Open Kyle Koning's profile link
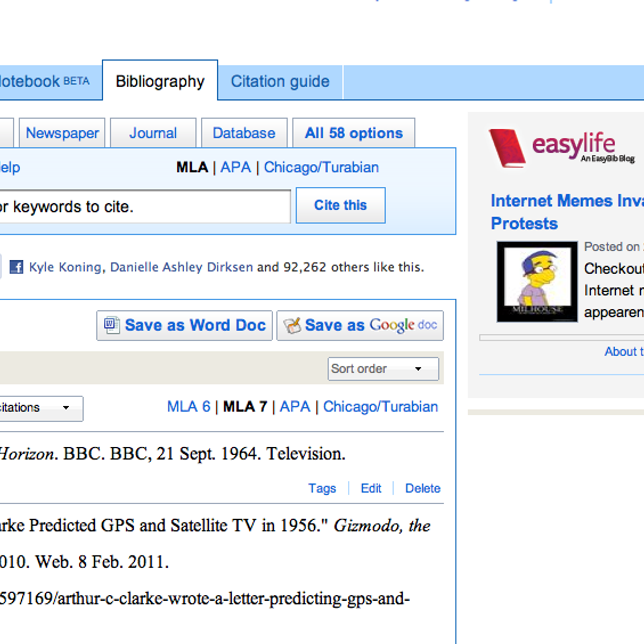This screenshot has width=644, height=644. click(x=65, y=267)
